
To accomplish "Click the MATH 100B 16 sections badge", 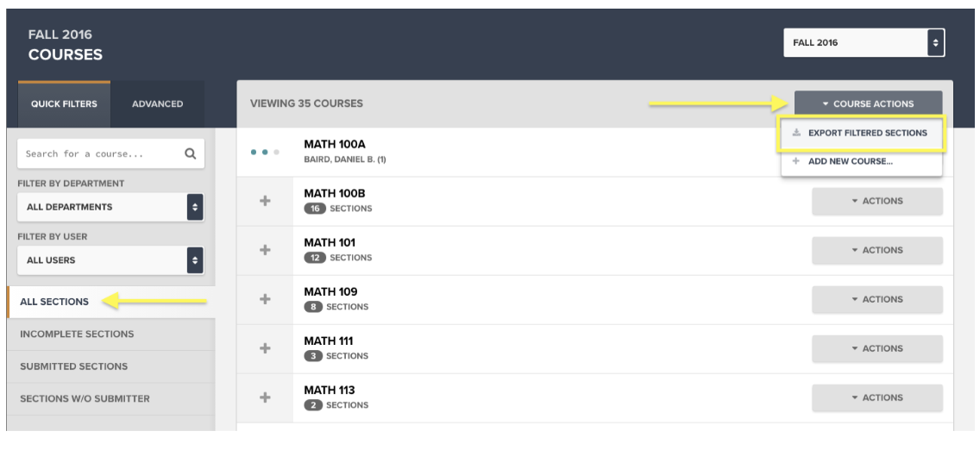I will pos(315,209).
